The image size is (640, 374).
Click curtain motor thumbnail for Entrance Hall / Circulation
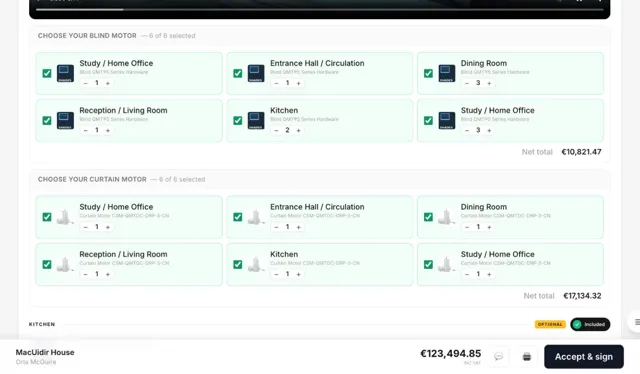click(256, 217)
